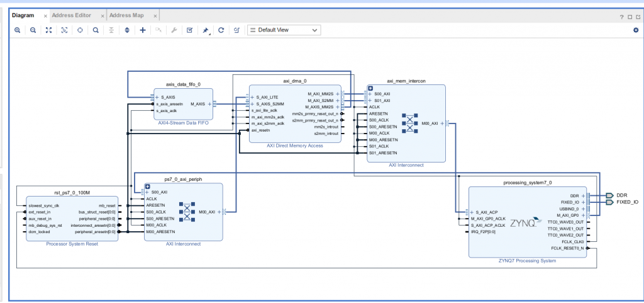Open diagram settings gear icon

[636, 30]
